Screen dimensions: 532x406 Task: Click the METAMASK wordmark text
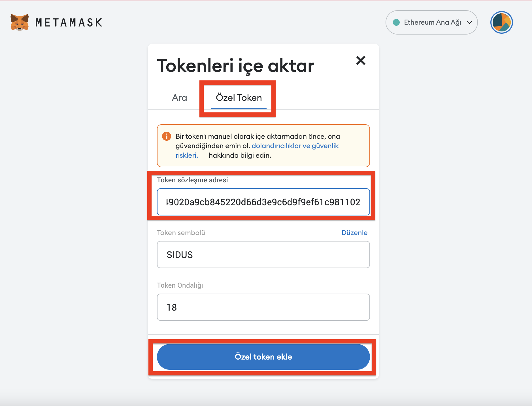(x=69, y=23)
